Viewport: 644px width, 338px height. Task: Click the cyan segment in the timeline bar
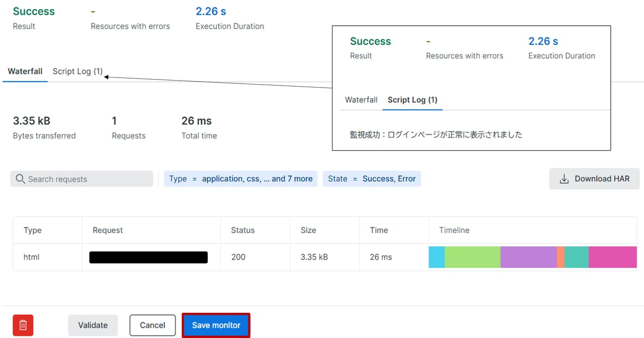tap(436, 257)
